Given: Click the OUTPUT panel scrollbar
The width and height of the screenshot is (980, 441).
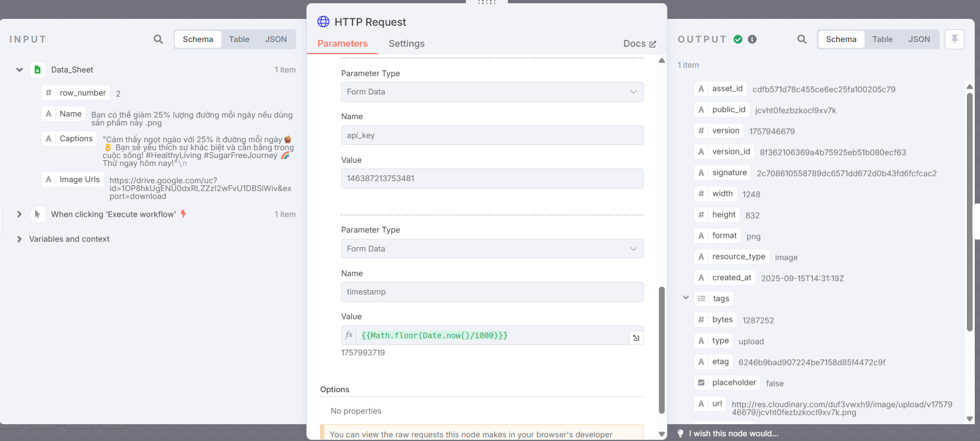Looking at the screenshot, I should (970, 212).
